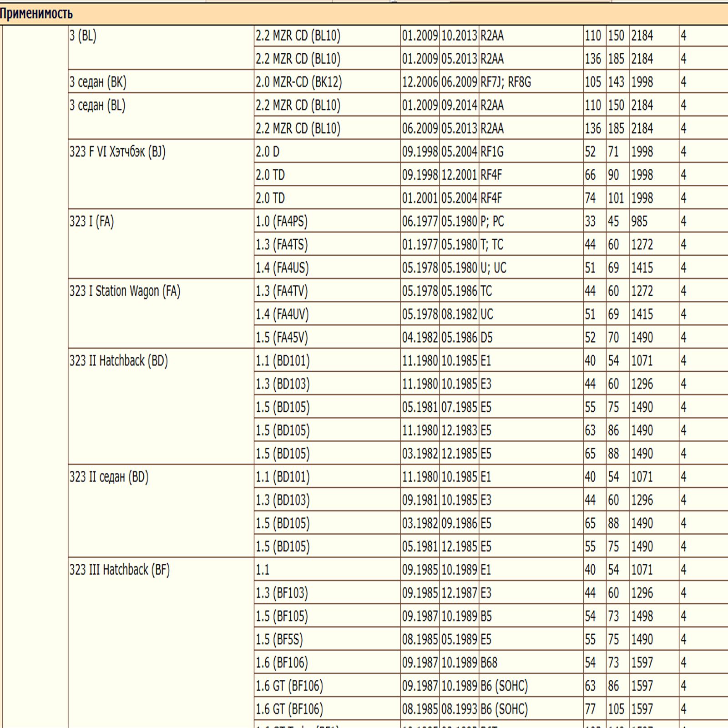
Task: Click the RF1G engine code cell
Action: click(492, 152)
